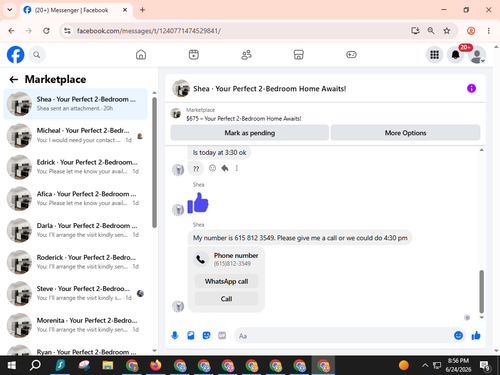Bookmark this page star icon

coord(447,31)
